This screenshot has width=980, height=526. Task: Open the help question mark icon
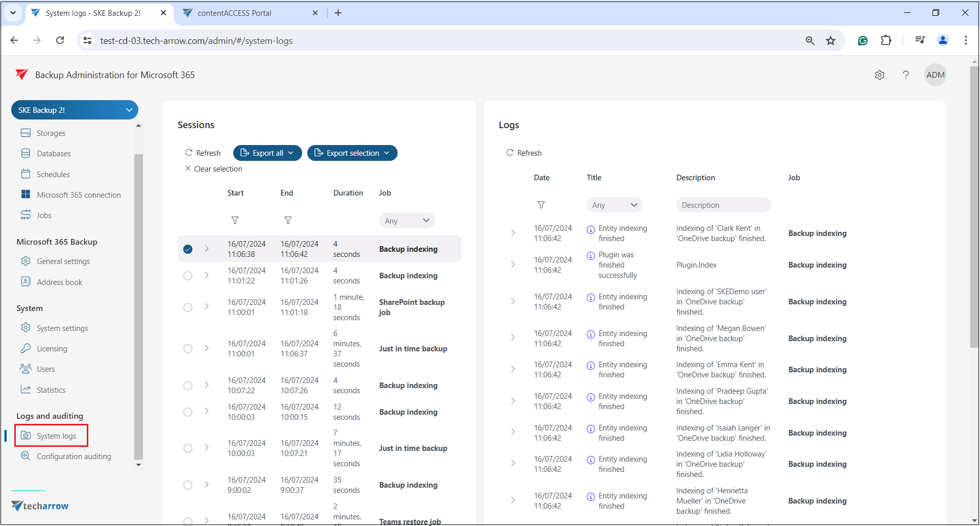coord(905,75)
